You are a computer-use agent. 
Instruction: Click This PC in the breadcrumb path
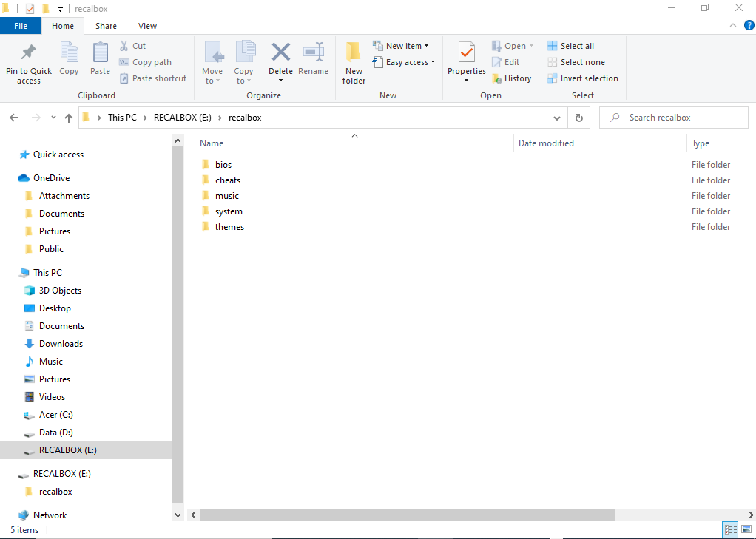(123, 118)
